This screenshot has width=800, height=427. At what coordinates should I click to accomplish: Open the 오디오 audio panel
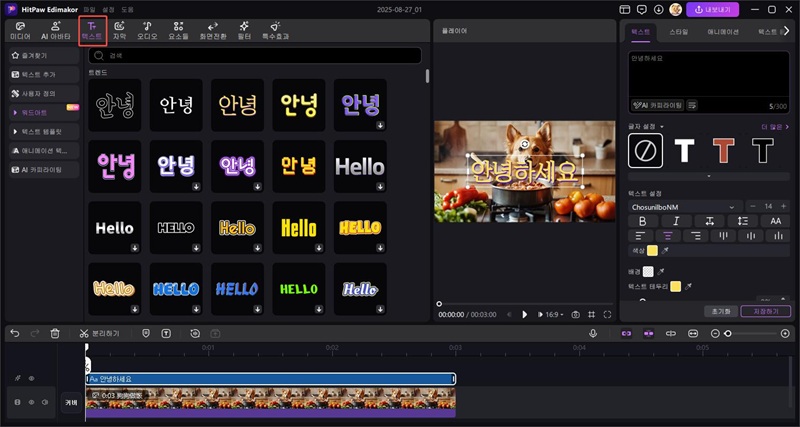point(147,31)
